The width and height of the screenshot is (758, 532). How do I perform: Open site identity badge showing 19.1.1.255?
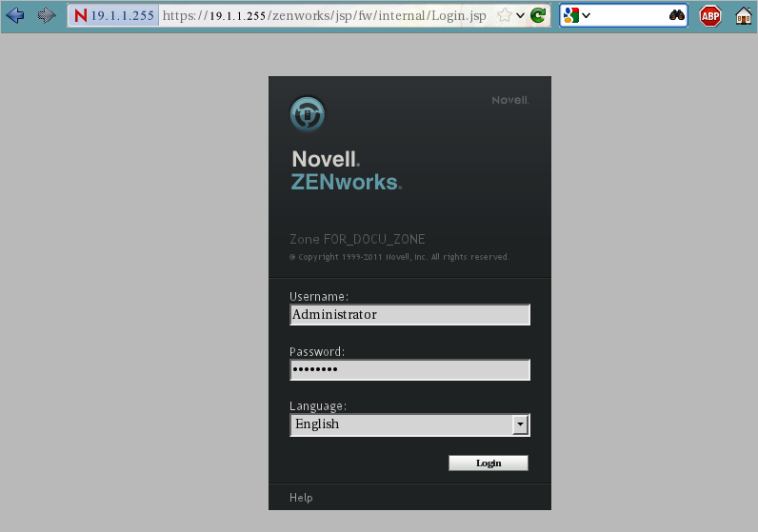[x=114, y=15]
